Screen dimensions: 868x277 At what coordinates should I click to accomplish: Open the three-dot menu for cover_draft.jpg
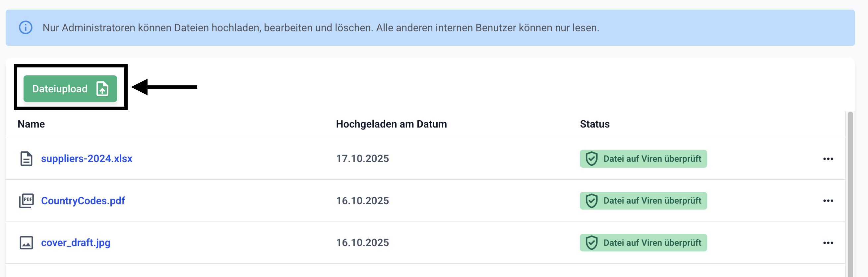coord(828,242)
